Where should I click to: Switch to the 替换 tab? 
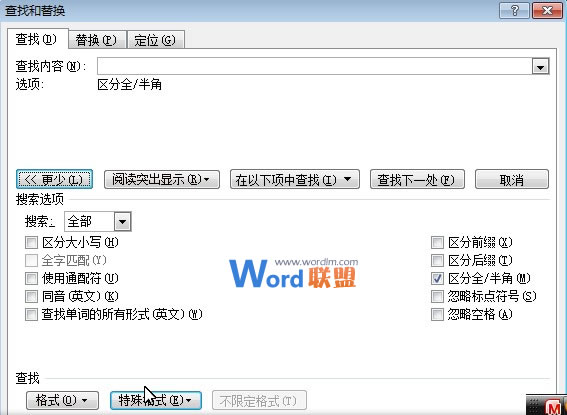(x=97, y=40)
